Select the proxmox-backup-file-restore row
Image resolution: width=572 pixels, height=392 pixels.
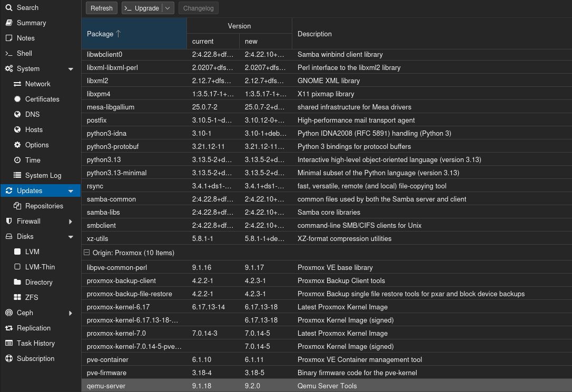point(327,294)
